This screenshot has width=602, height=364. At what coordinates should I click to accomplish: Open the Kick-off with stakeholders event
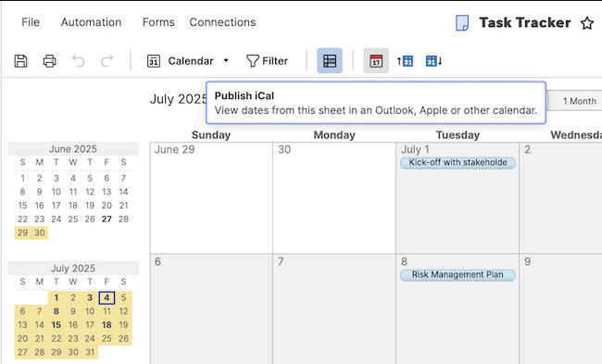tap(458, 162)
